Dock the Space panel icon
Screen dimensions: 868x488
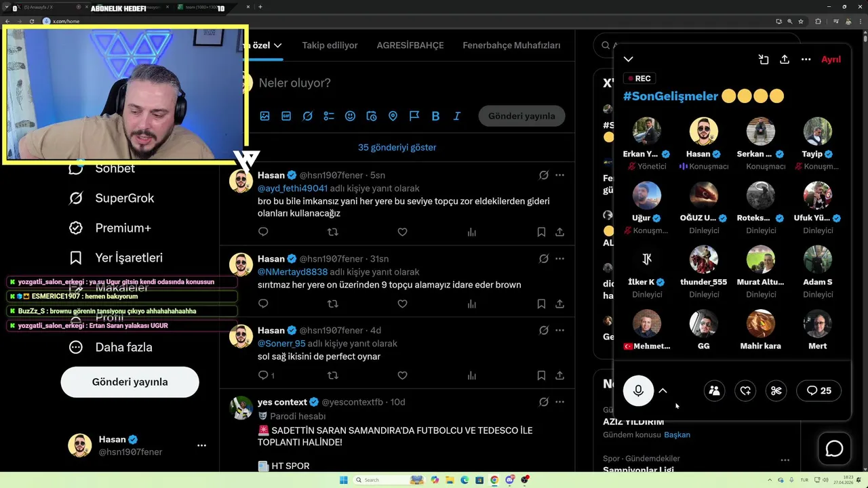tap(764, 60)
